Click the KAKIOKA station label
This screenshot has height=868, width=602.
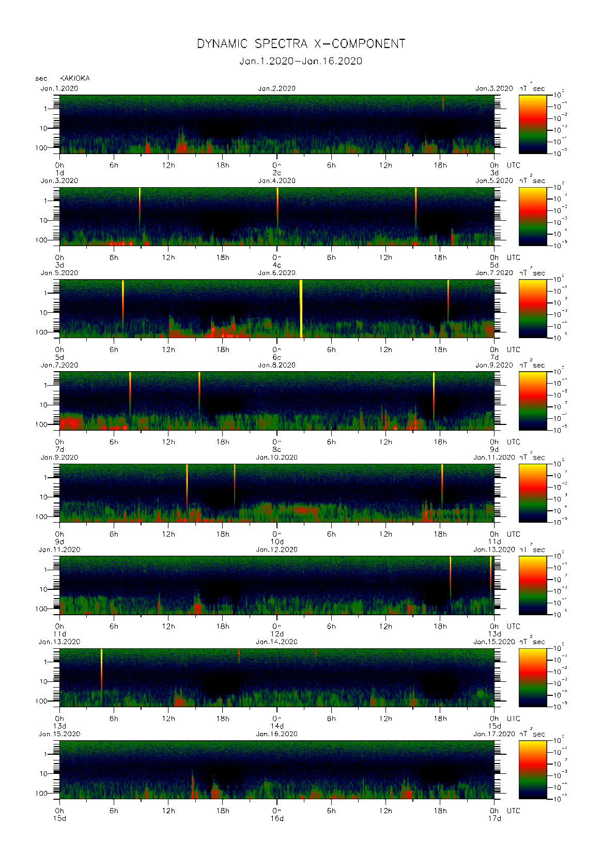pyautogui.click(x=75, y=78)
